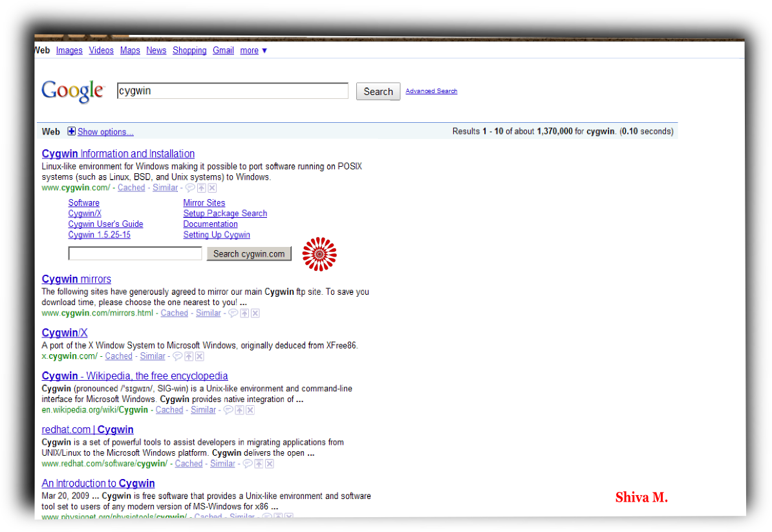Open the 'Cygwin/X' result title
The height and width of the screenshot is (532, 772).
click(65, 333)
